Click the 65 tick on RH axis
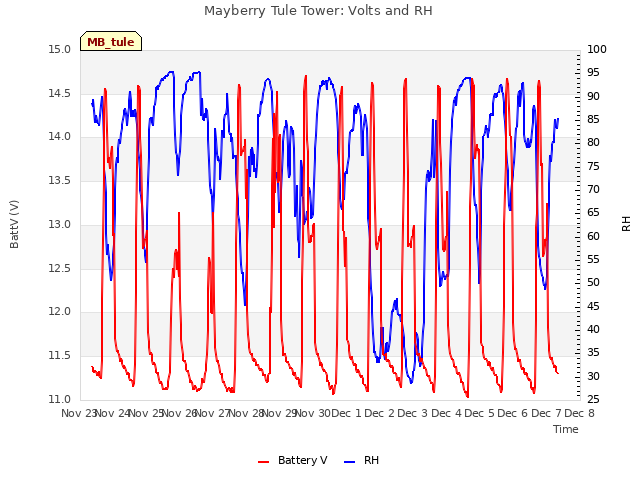 point(593,213)
